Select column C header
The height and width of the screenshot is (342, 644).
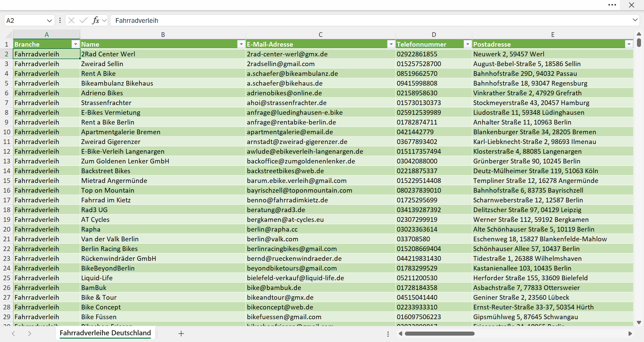(x=321, y=35)
